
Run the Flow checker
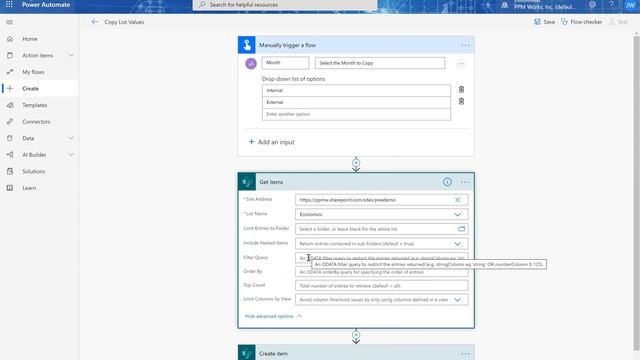coord(581,22)
